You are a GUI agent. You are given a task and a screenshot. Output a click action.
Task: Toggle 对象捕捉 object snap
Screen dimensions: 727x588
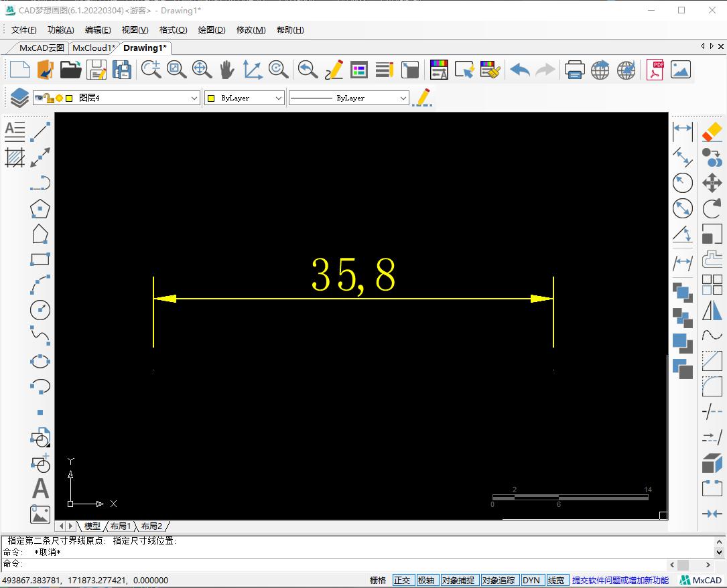pyautogui.click(x=458, y=580)
